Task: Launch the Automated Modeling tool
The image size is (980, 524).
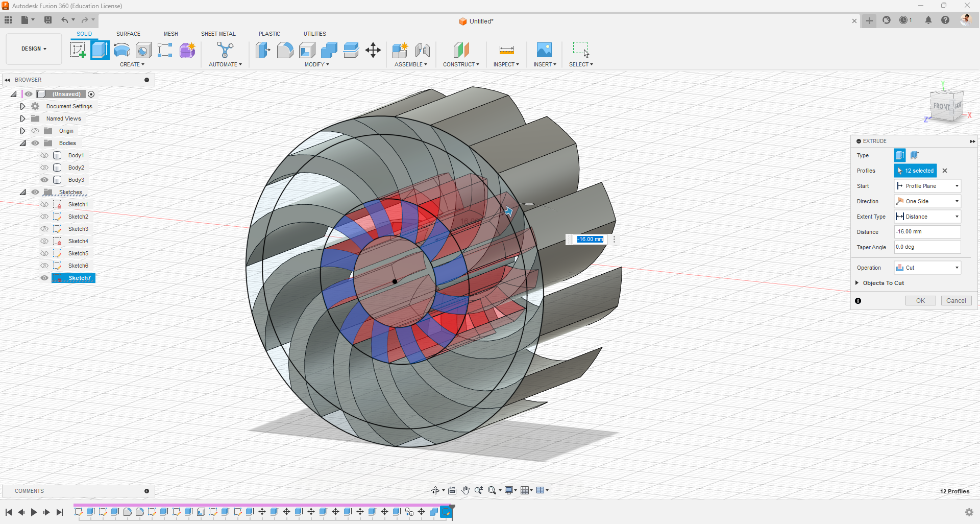Action: (x=225, y=50)
